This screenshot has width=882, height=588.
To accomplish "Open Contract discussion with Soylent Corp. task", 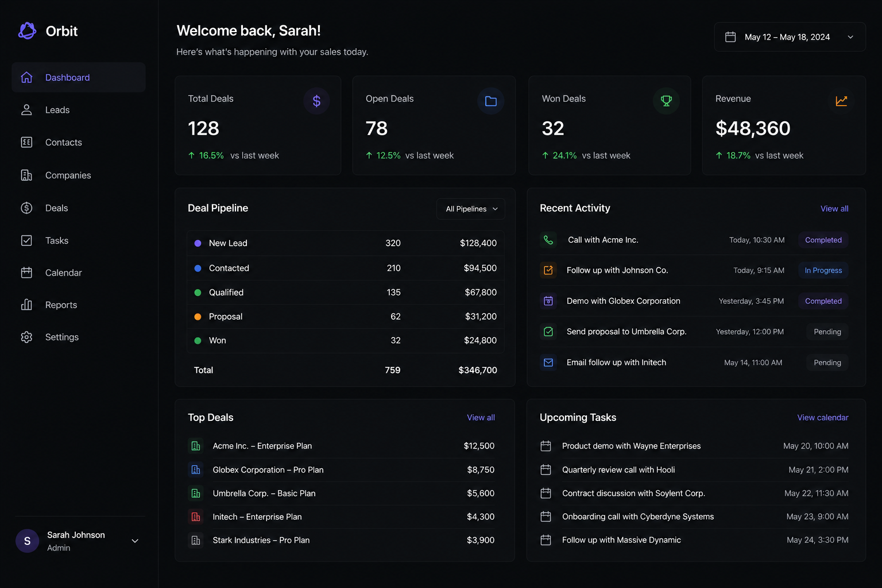I will pyautogui.click(x=633, y=493).
